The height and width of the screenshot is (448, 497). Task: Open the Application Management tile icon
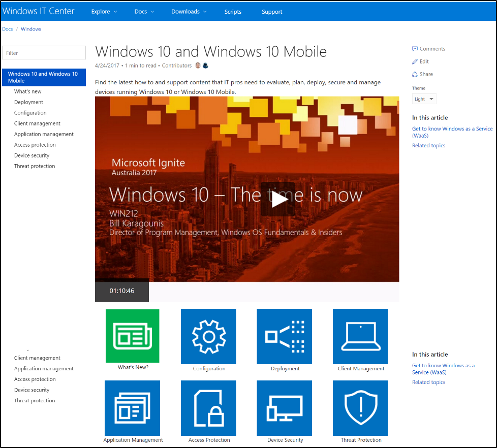click(133, 408)
